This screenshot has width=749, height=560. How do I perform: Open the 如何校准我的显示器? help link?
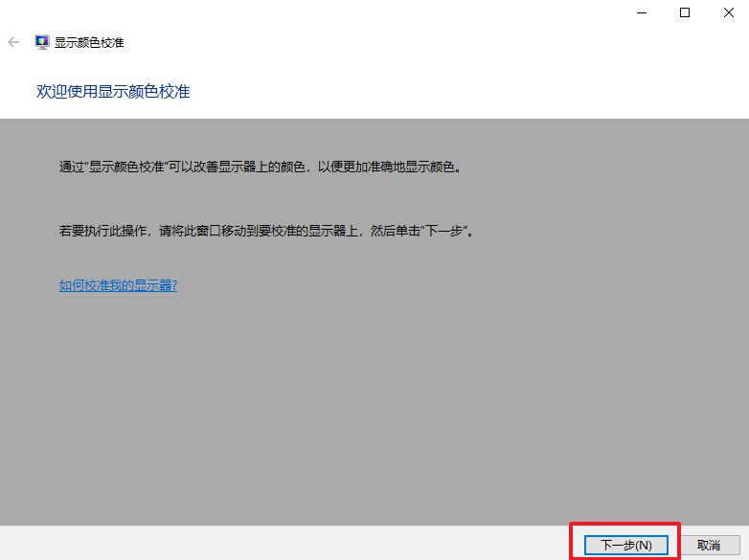(118, 285)
